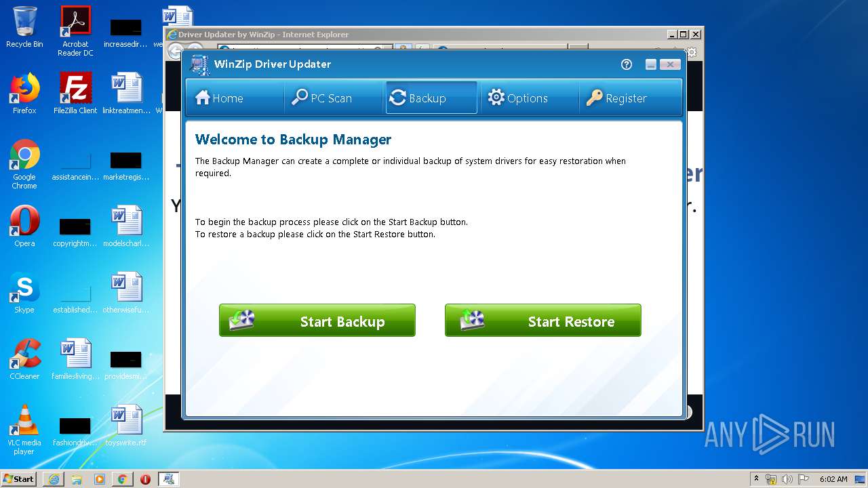Select the Firefox desktop shortcut
This screenshot has height=488, width=868.
(24, 94)
